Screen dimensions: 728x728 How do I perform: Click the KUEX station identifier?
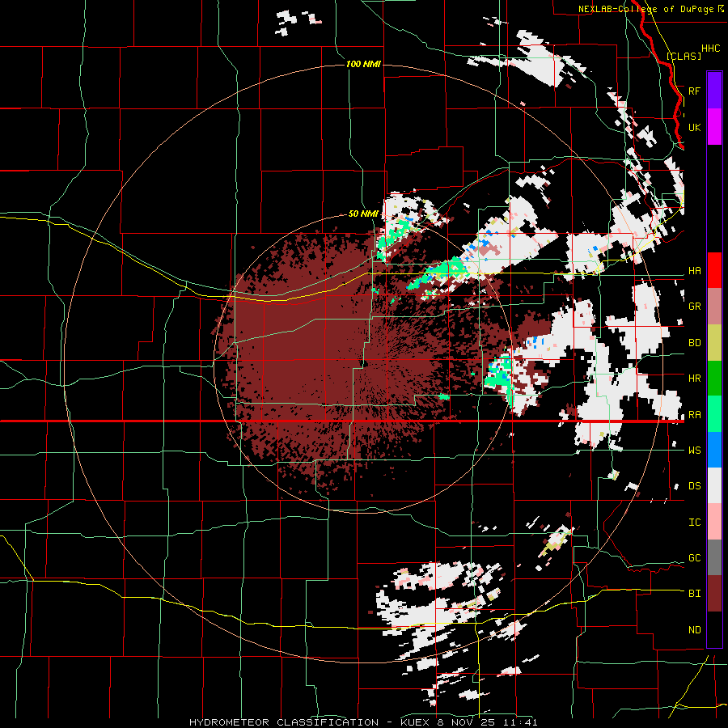point(415,722)
